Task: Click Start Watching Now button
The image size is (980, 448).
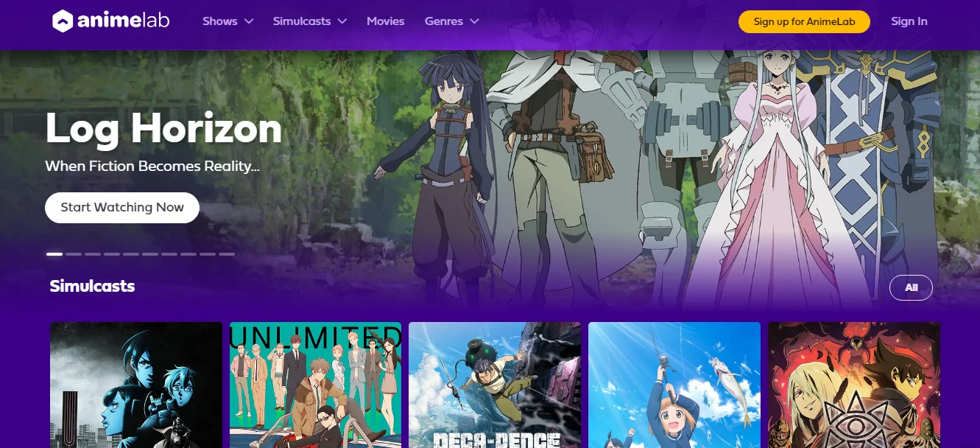Action: click(122, 208)
